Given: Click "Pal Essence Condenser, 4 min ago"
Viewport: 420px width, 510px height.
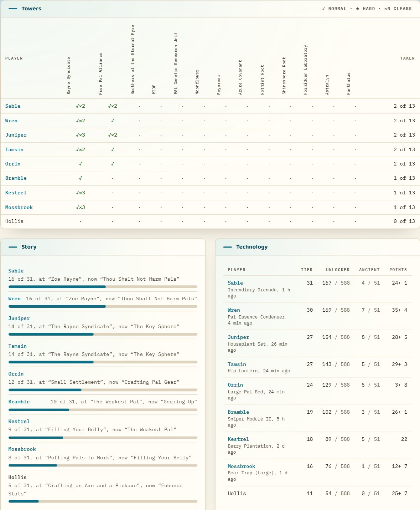Looking at the screenshot, I should (257, 320).
